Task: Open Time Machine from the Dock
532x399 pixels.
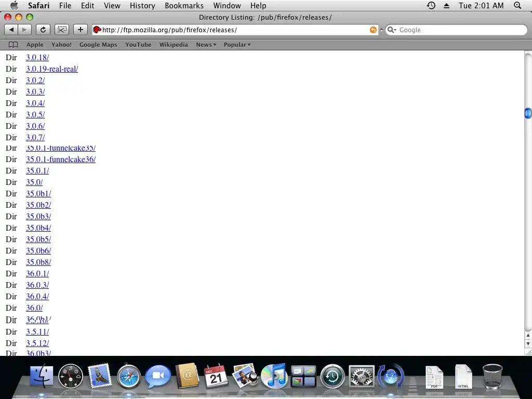Action: (x=332, y=376)
